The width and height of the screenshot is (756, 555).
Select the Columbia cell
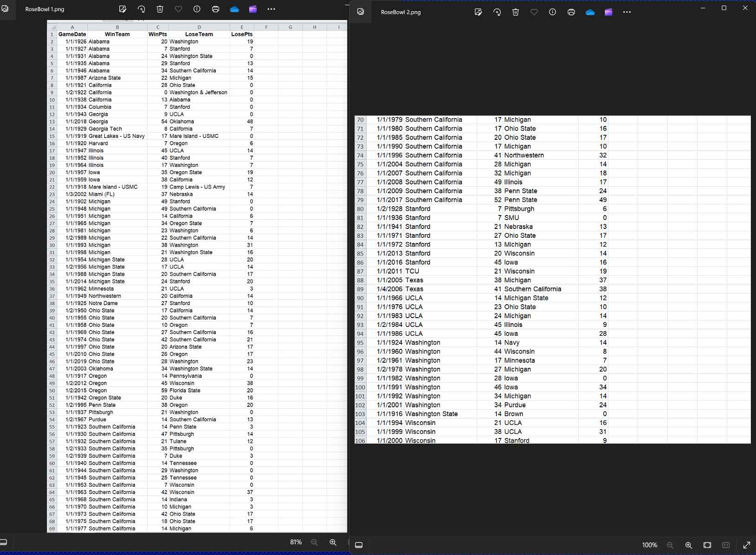[x=117, y=107]
